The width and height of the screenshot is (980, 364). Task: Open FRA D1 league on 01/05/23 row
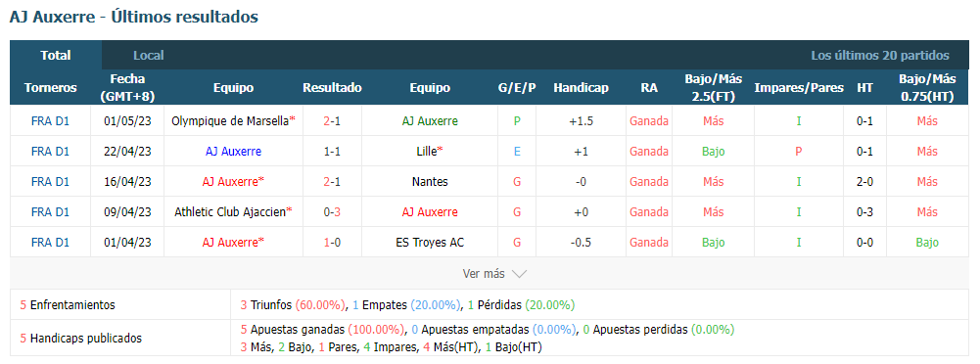(50, 121)
